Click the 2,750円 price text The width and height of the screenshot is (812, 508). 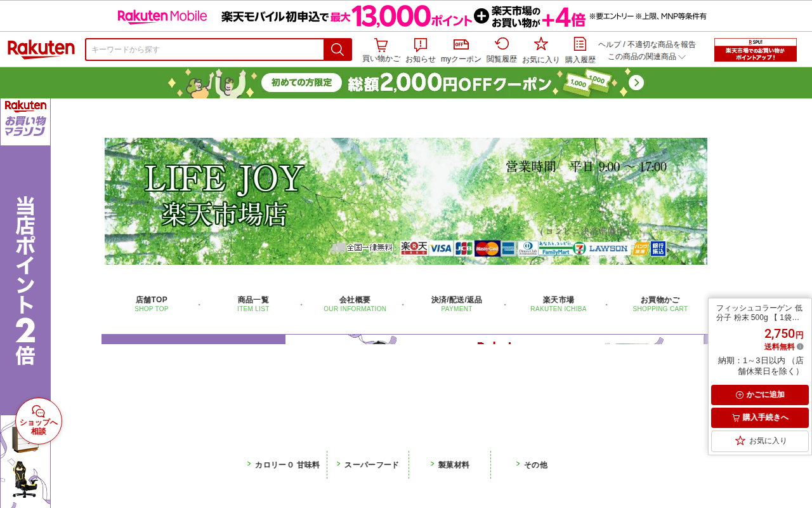(x=783, y=334)
